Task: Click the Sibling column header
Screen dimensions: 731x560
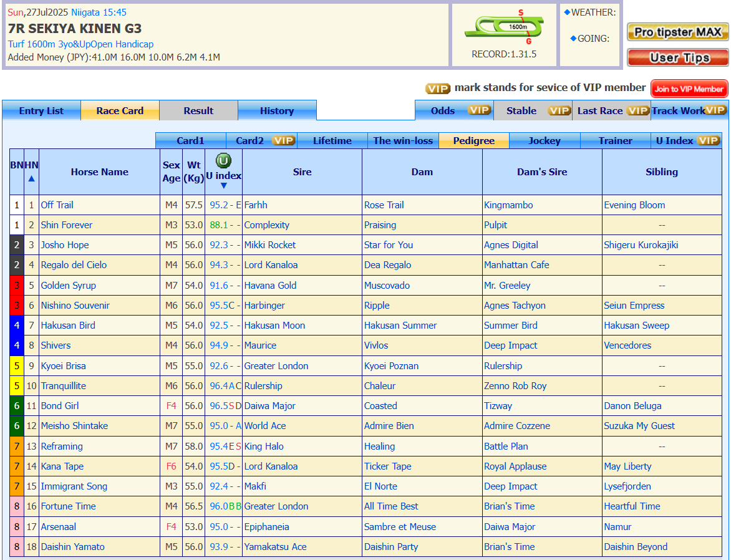Action: [662, 171]
